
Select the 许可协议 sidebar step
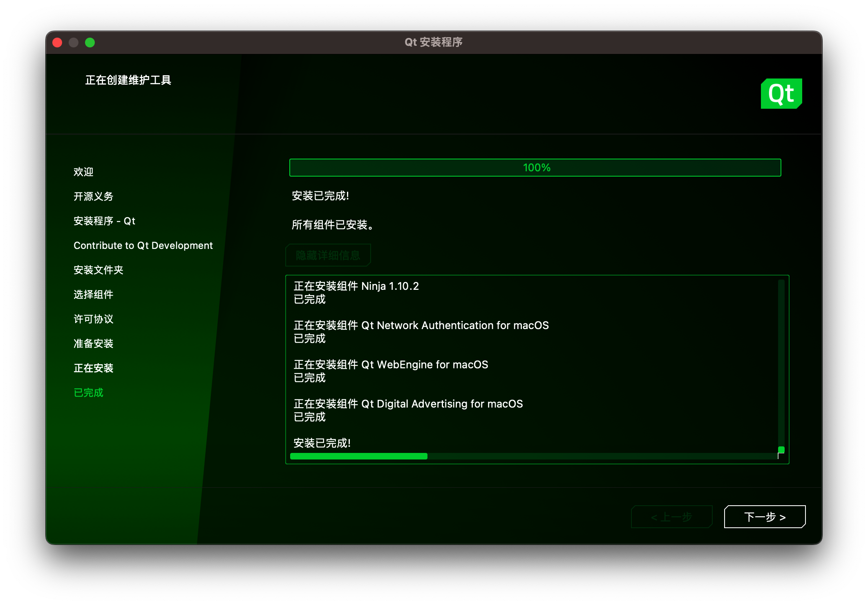pyautogui.click(x=93, y=319)
